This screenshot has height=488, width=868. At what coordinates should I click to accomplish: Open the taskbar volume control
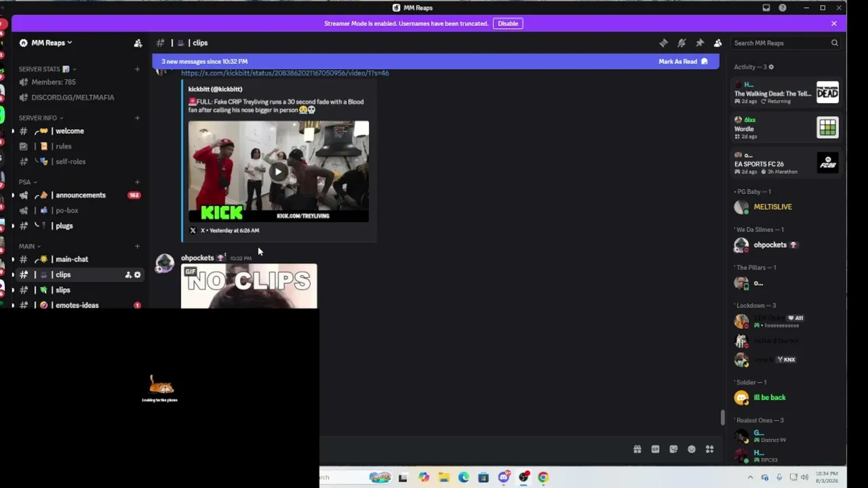click(804, 478)
